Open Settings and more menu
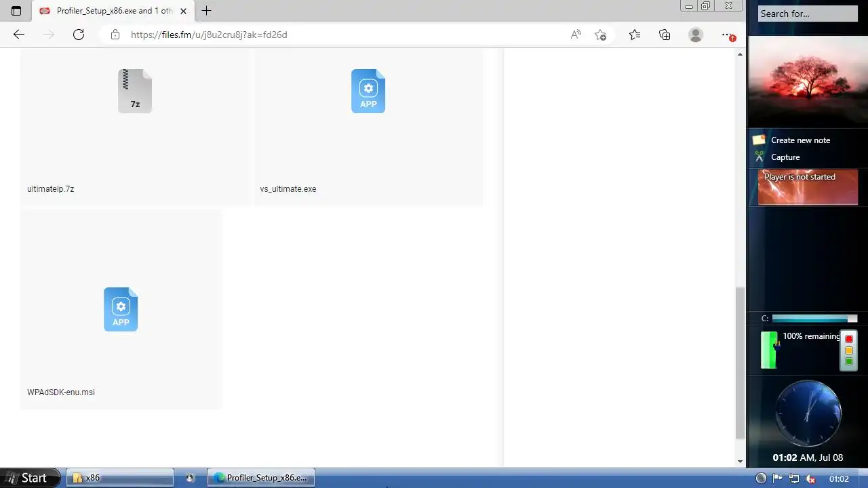Screen dimensions: 868x488 728,35
